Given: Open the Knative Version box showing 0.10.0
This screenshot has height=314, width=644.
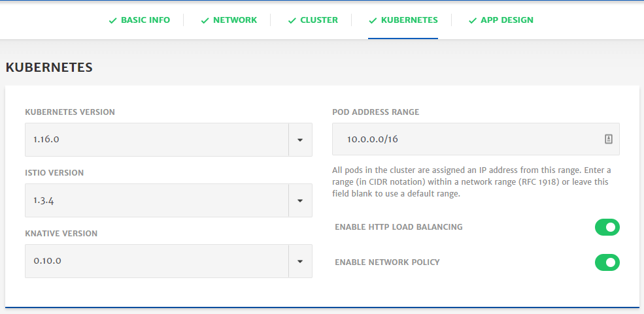Looking at the screenshot, I should tap(169, 261).
